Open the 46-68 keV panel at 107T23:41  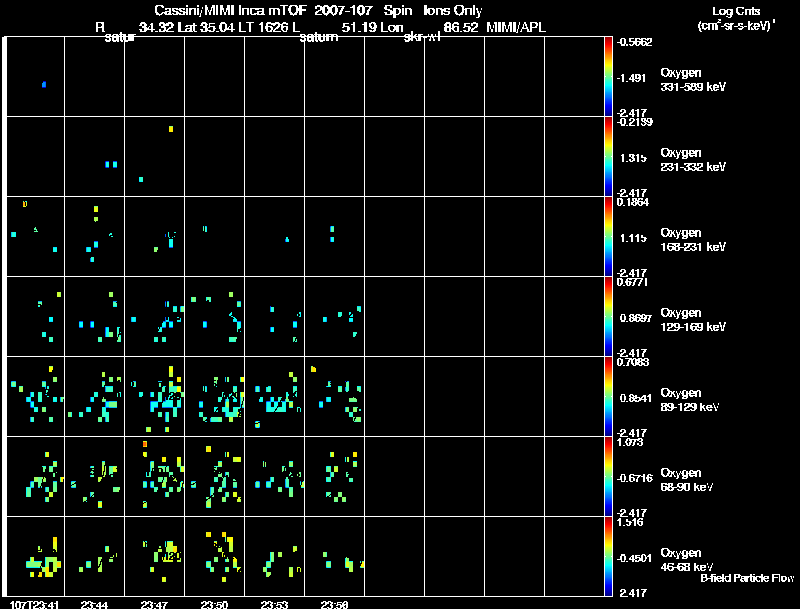click(x=35, y=556)
